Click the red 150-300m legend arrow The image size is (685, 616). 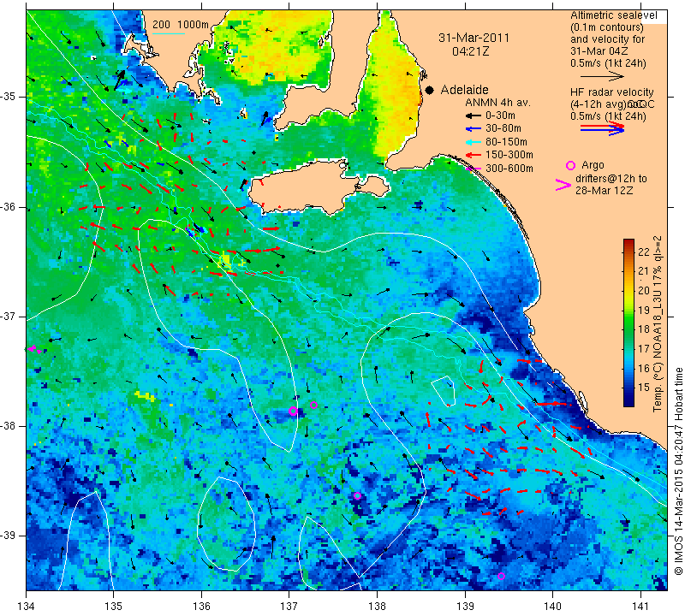(x=472, y=155)
